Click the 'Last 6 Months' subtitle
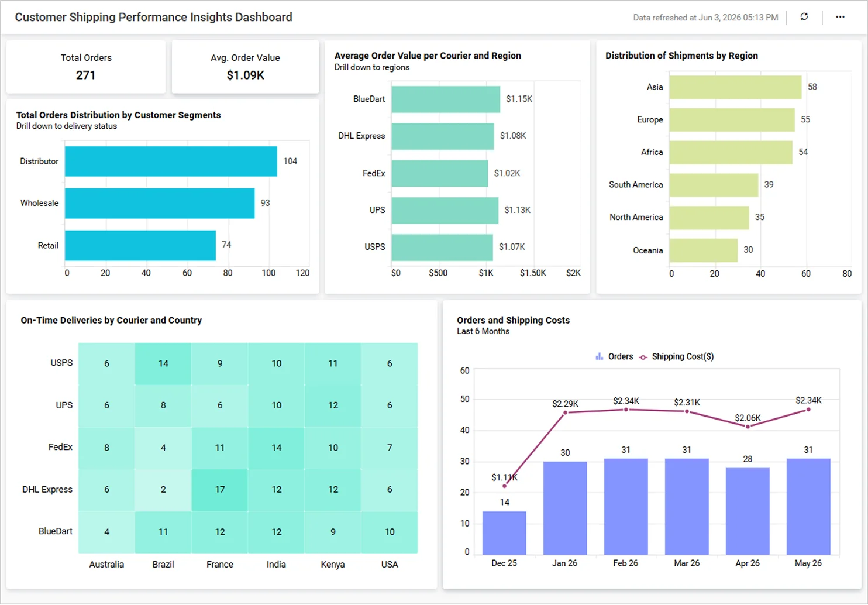The width and height of the screenshot is (868, 605). pyautogui.click(x=483, y=331)
